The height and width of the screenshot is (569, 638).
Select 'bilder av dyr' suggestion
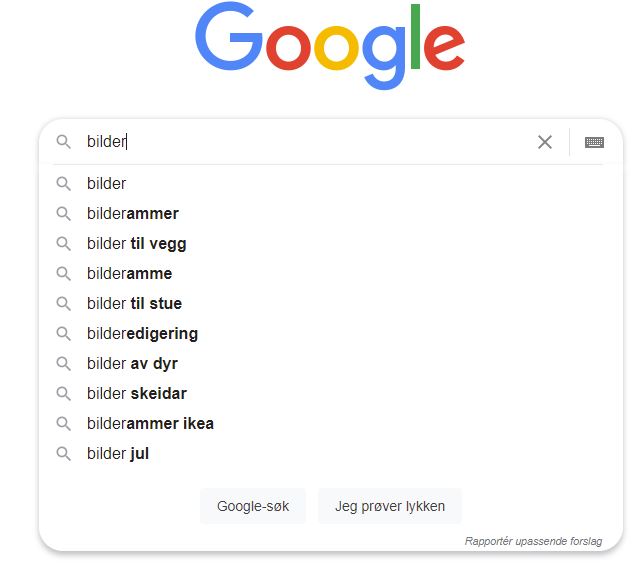[133, 363]
